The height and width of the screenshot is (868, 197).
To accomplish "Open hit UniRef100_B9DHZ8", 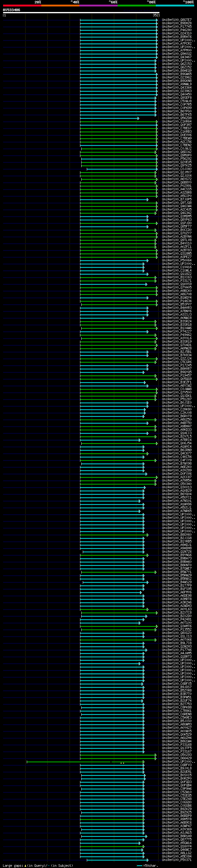I will [x=177, y=23].
